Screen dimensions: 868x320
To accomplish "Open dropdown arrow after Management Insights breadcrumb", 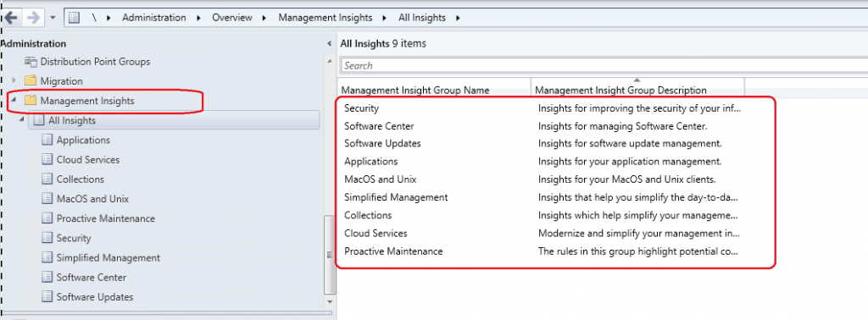I will (385, 18).
